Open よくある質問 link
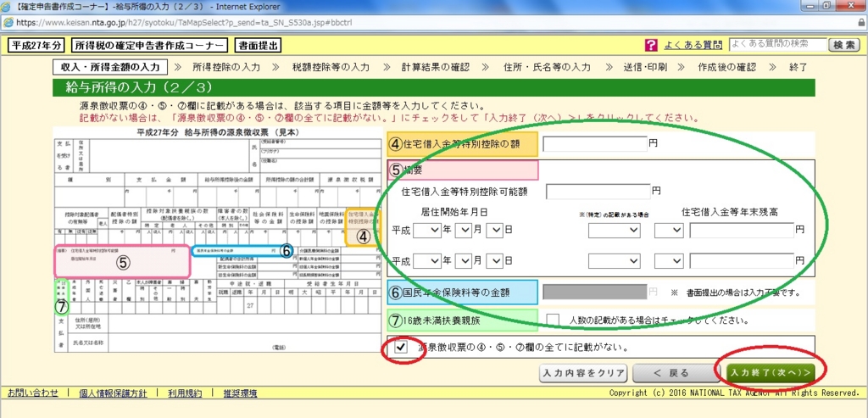The width and height of the screenshot is (868, 418). tap(693, 45)
